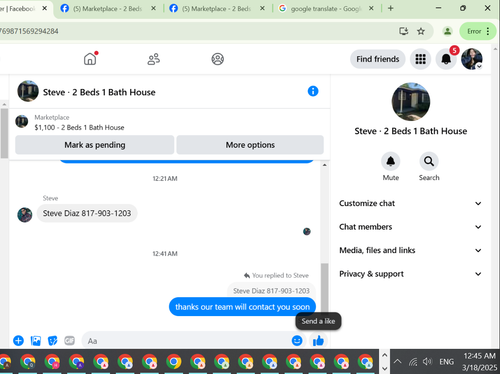Attach a photo file icon
500x374 pixels.
pos(36,341)
